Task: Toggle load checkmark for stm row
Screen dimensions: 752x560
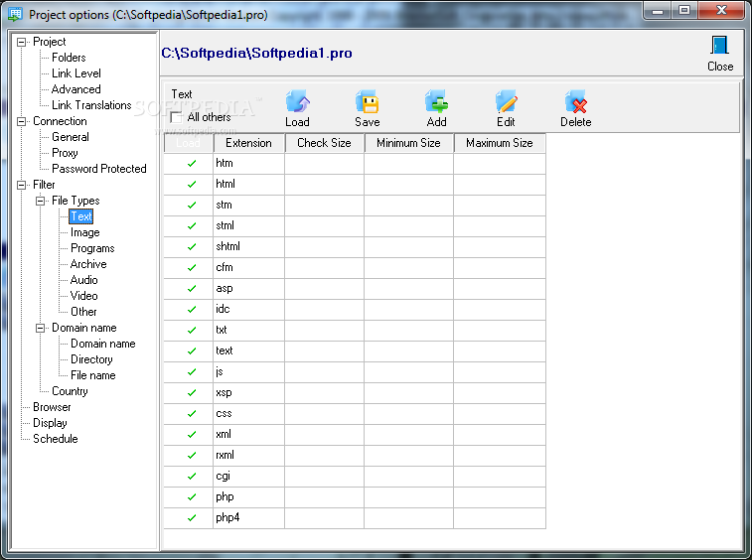Action: 192,206
